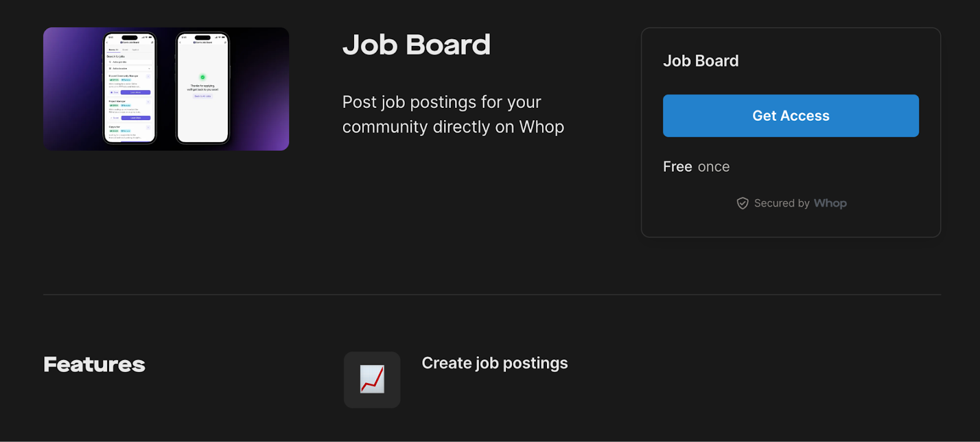Click the expand icon at the phone header's top-right

151,42
